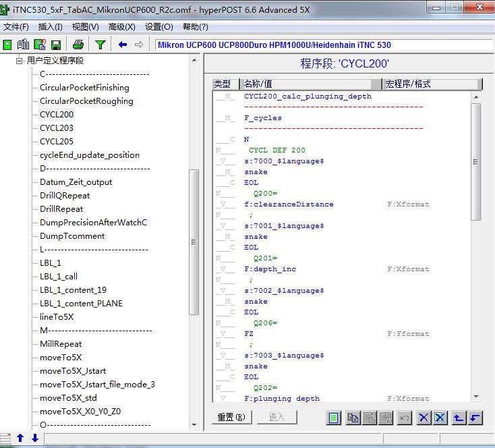
Task: Open the 插入(I) menu
Action: (x=50, y=27)
